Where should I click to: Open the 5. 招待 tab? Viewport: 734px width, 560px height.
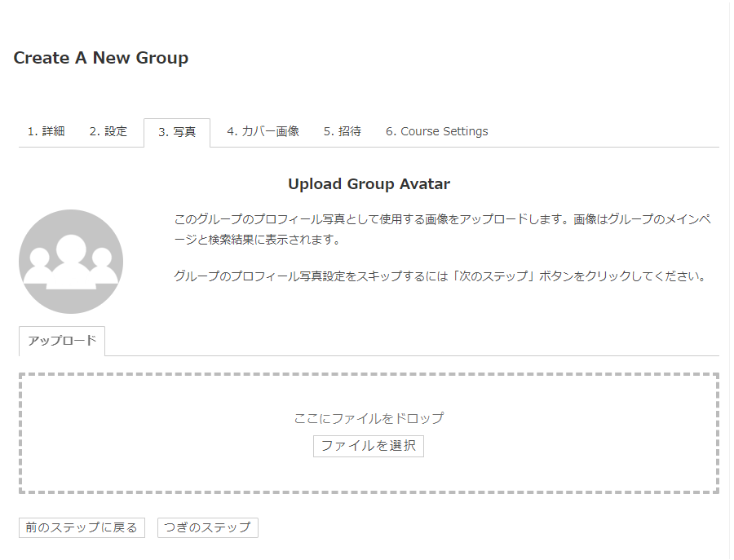click(x=342, y=131)
